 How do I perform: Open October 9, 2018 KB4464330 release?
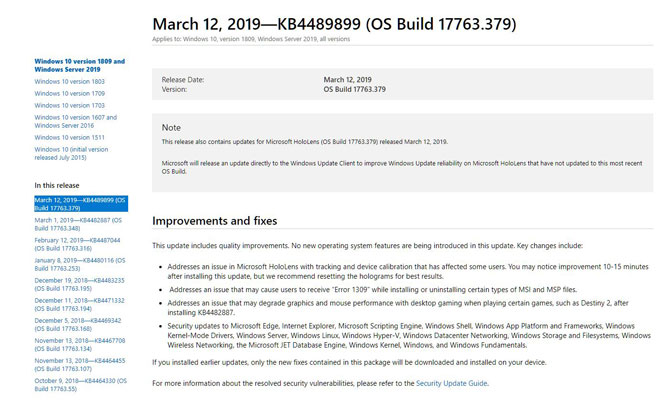80,385
